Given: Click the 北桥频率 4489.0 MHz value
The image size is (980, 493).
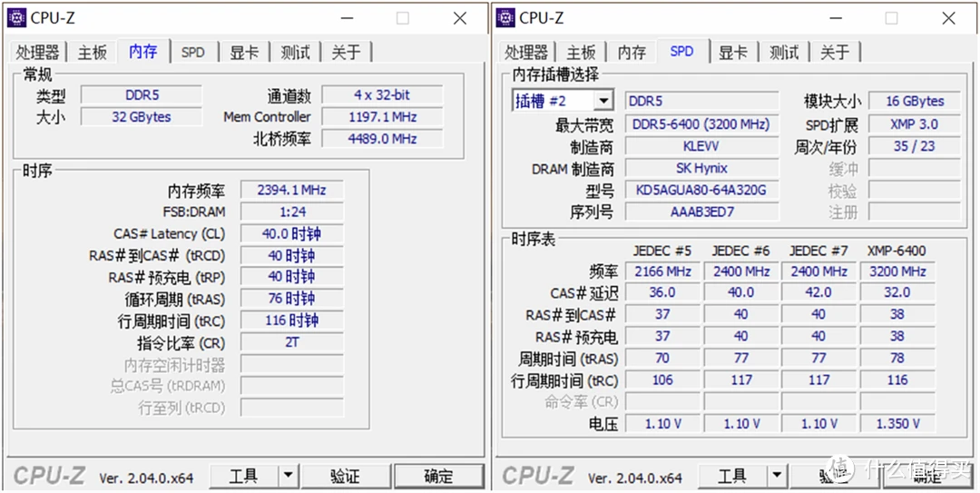Looking at the screenshot, I should [x=382, y=138].
